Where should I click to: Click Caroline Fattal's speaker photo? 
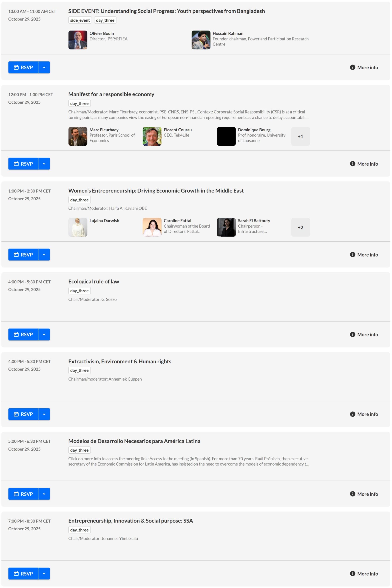(152, 227)
